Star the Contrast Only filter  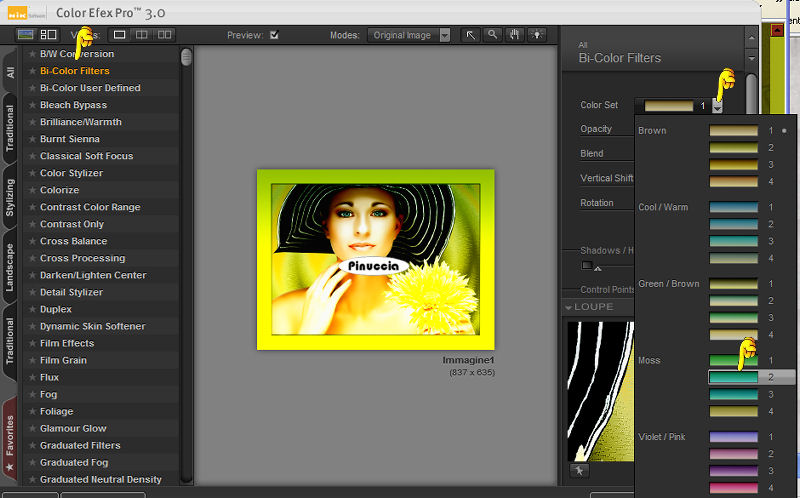click(x=32, y=224)
